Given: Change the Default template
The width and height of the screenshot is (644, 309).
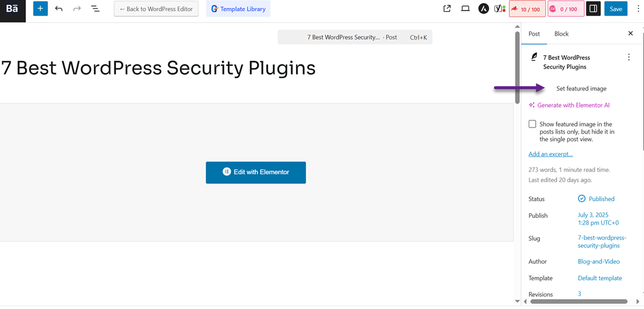Looking at the screenshot, I should click(600, 278).
